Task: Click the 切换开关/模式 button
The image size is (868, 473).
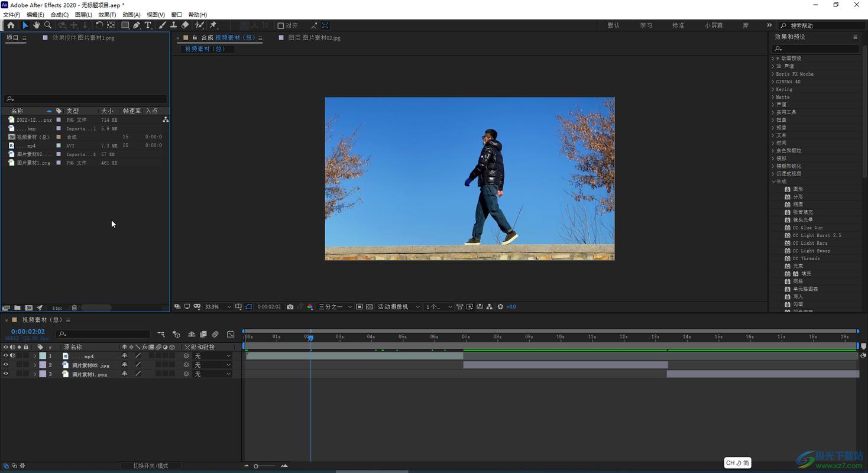Action: click(150, 466)
